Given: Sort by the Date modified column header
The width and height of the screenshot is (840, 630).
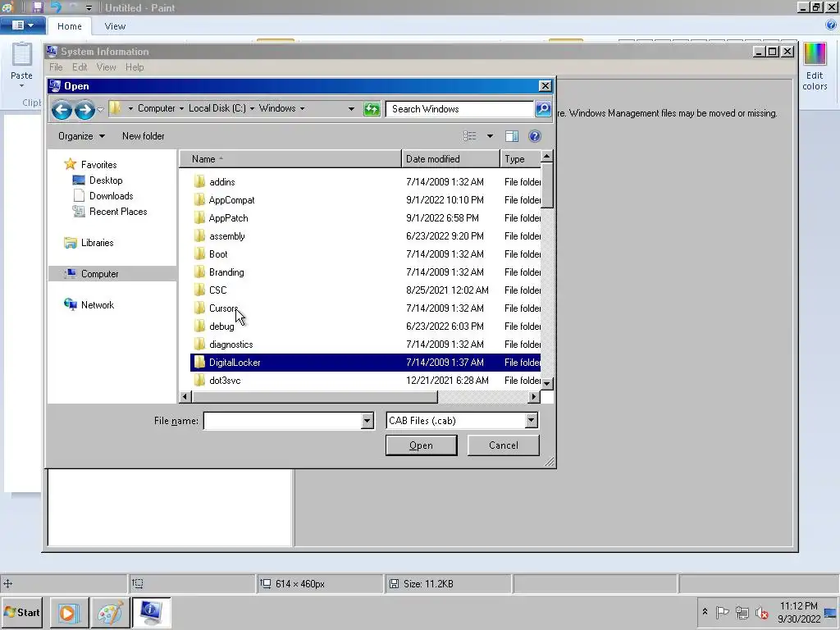Looking at the screenshot, I should pyautogui.click(x=450, y=159).
